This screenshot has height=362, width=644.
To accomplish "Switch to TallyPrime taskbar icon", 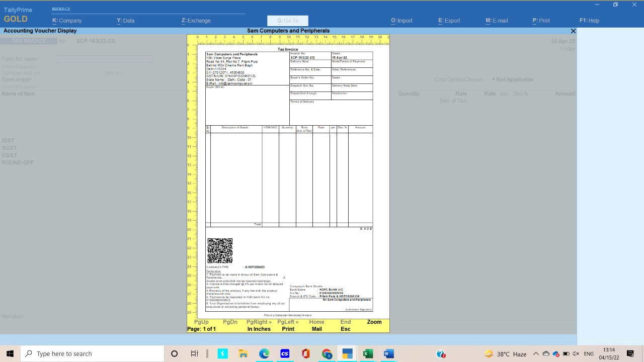I will (x=347, y=353).
